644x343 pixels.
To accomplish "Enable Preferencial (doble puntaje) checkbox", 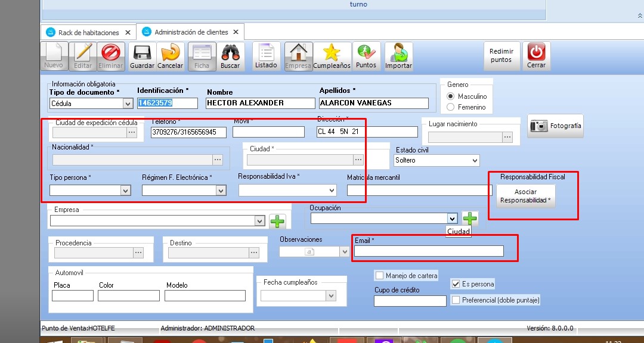I will click(x=456, y=300).
